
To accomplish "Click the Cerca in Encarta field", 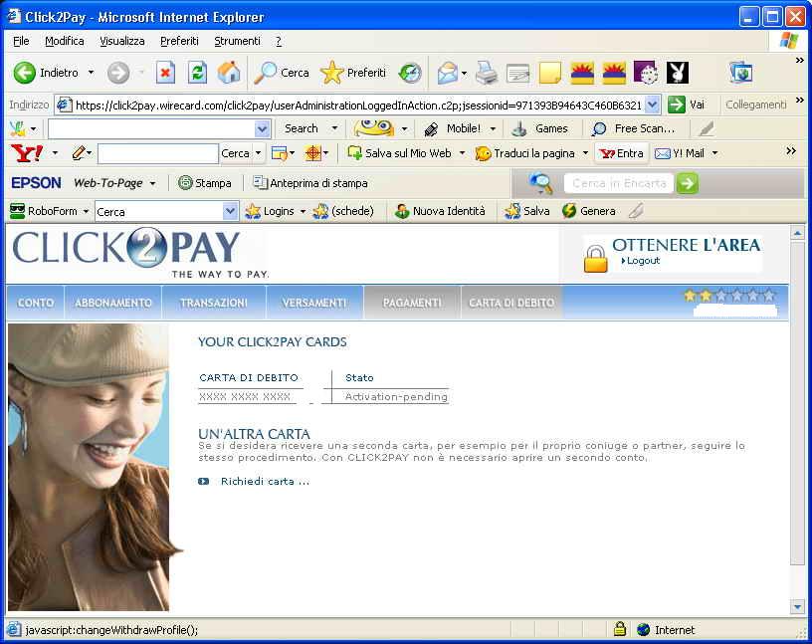I will (619, 183).
